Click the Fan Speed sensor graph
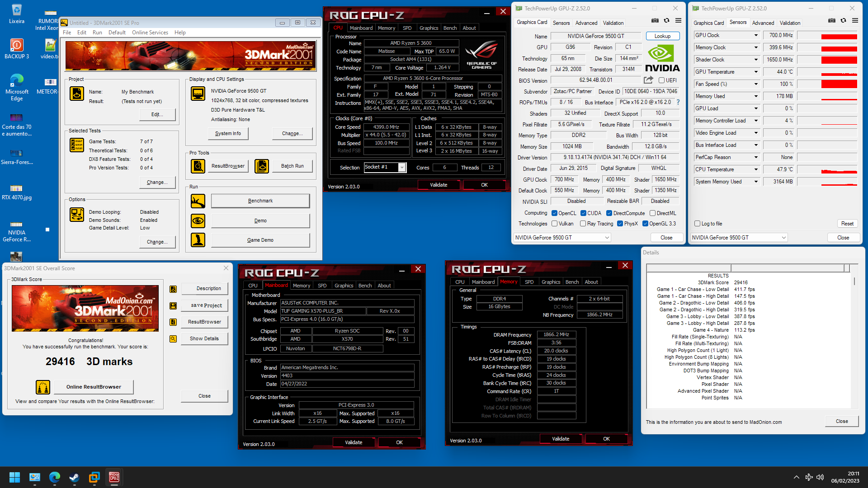868x488 pixels. click(x=827, y=84)
